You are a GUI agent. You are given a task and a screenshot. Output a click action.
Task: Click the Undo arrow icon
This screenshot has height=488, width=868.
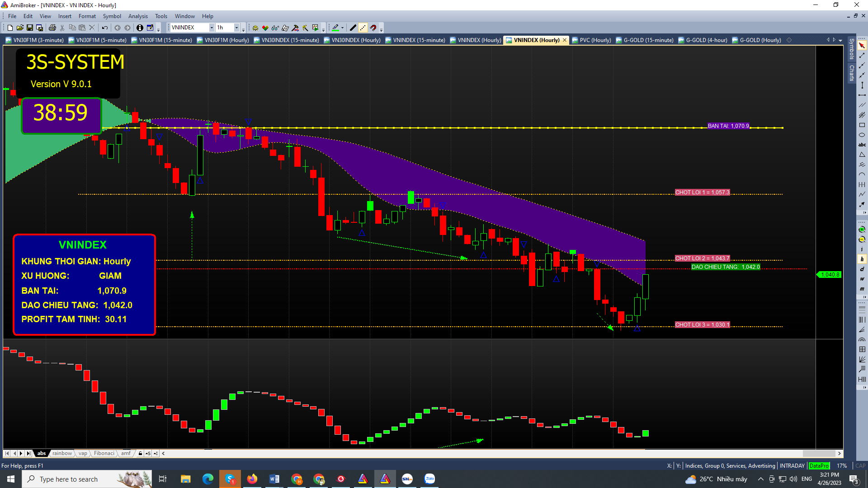point(105,28)
